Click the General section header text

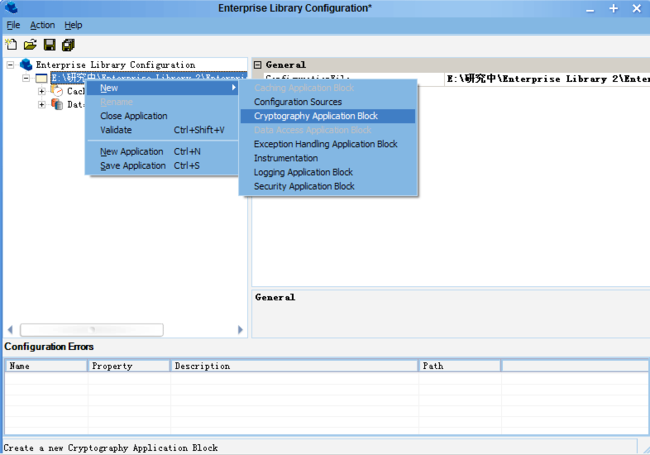pyautogui.click(x=286, y=65)
